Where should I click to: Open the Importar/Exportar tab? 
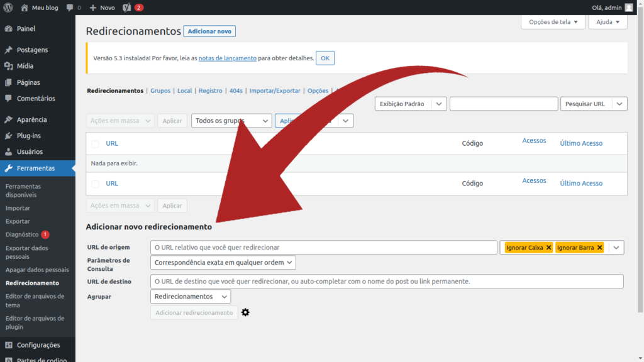(274, 90)
